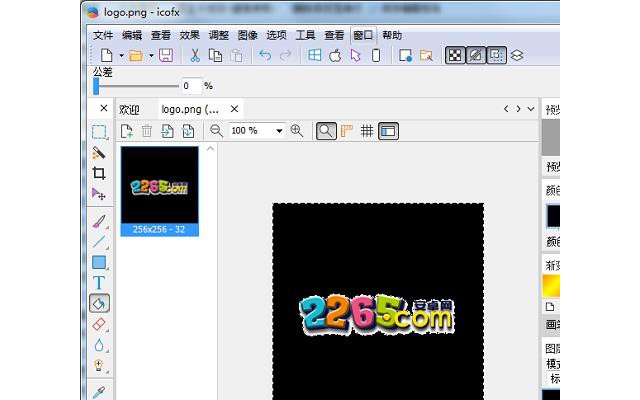Click the zoom in magnifier icon
Viewport: 640px width, 400px height.
point(297,131)
